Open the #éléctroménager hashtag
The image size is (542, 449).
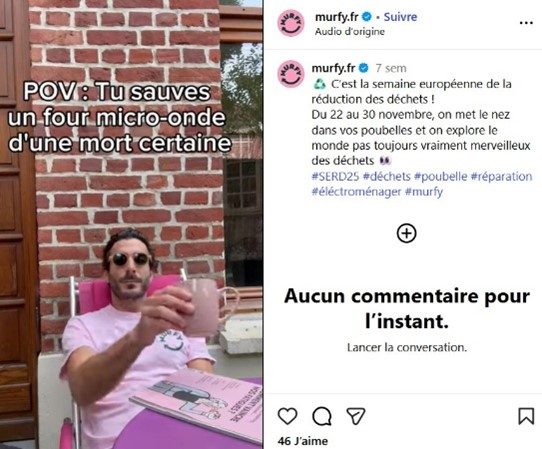356,191
